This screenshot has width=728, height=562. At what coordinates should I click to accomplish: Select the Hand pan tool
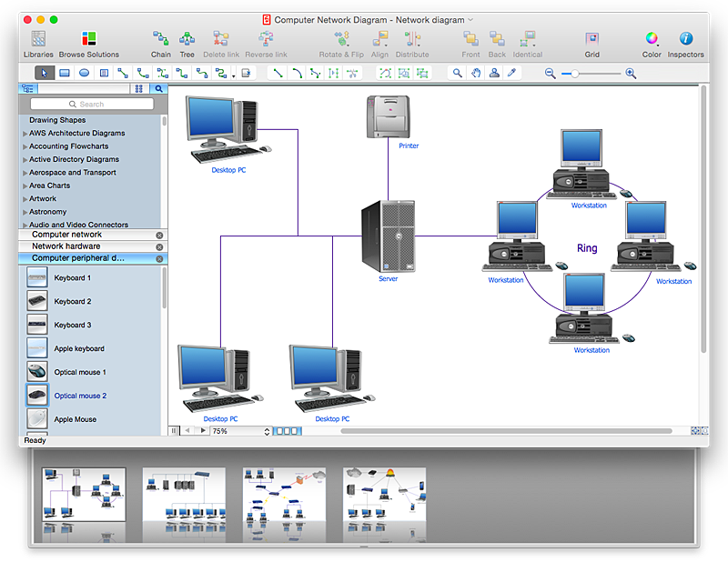475,73
